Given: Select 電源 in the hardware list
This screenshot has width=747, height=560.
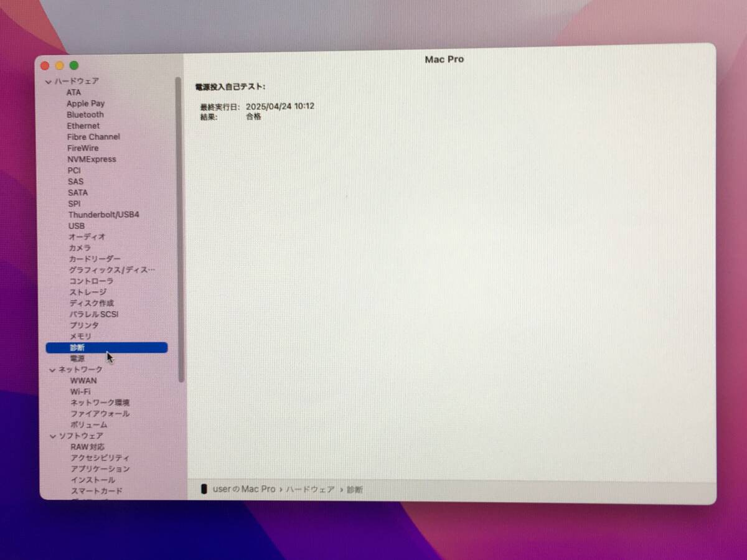Looking at the screenshot, I should [x=77, y=359].
